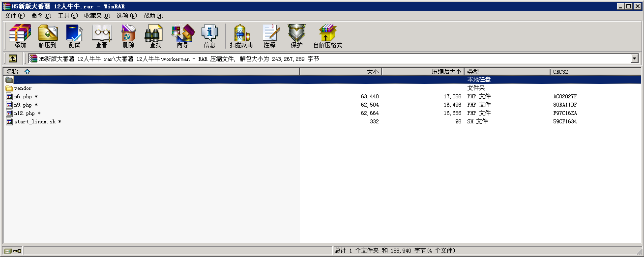This screenshot has width=644, height=257.
Task: Open the 文件(F) menu
Action: (15, 16)
